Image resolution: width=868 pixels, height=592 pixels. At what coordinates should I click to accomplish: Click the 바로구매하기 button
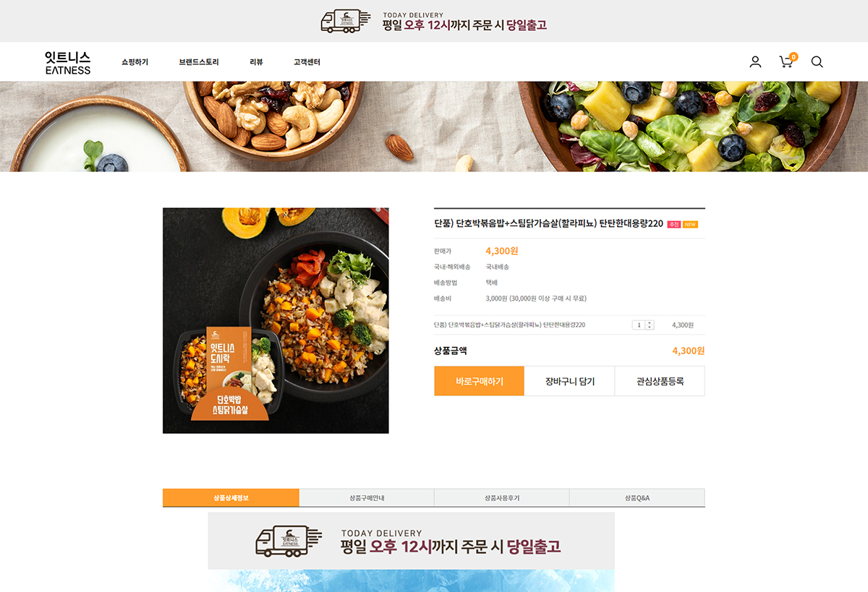(479, 381)
